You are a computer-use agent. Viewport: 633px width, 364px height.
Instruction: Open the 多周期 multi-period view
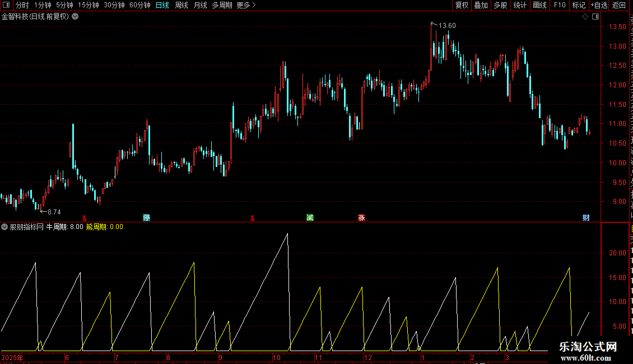pyautogui.click(x=222, y=5)
